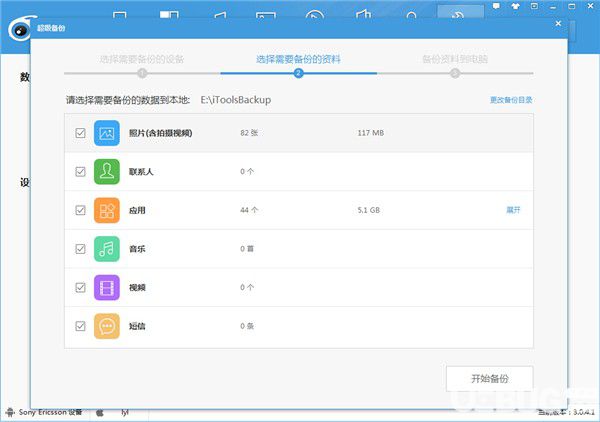Go to step 1 选择需要备份的设备
Viewport: 600px width, 422px height.
coord(142,59)
